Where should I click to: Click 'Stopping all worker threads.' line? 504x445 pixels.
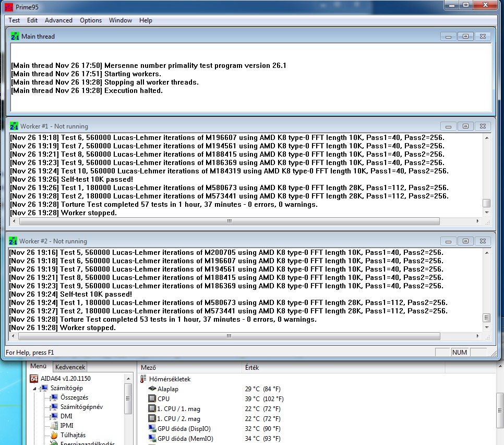pos(105,82)
